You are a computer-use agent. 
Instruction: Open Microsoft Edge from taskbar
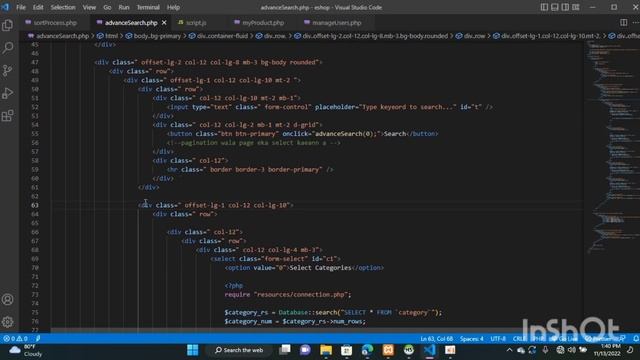[x=367, y=350]
